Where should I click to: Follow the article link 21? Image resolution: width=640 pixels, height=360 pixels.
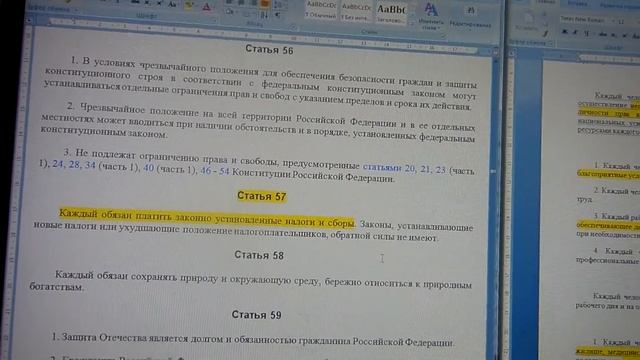425,169
